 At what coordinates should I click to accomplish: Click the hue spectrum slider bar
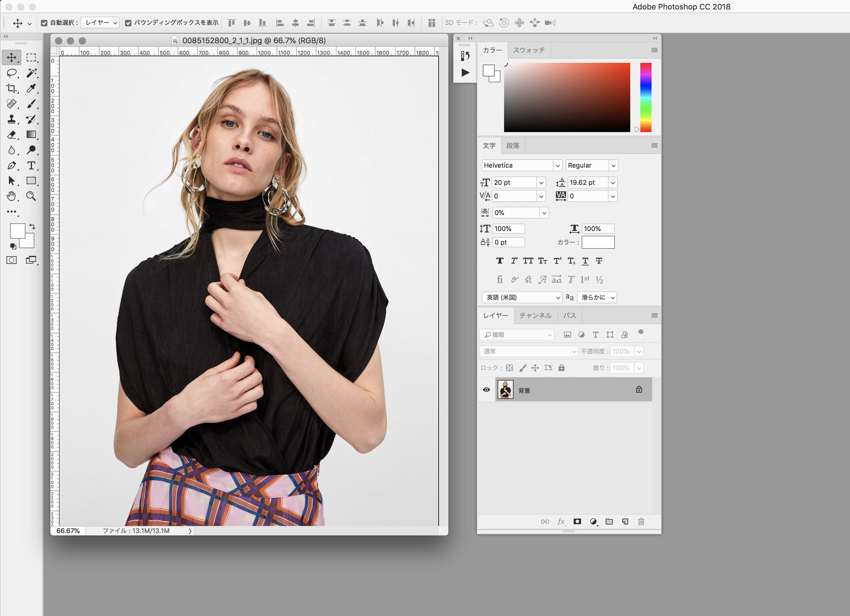tap(645, 98)
